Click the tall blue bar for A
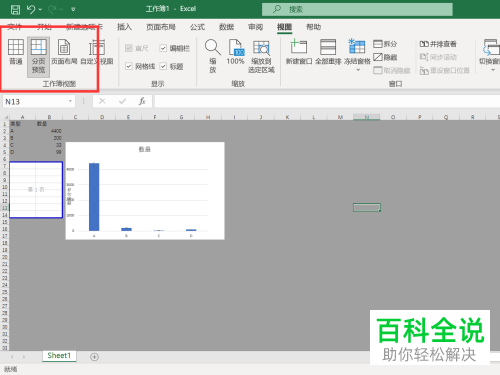Image resolution: width=500 pixels, height=375 pixels. pyautogui.click(x=94, y=197)
